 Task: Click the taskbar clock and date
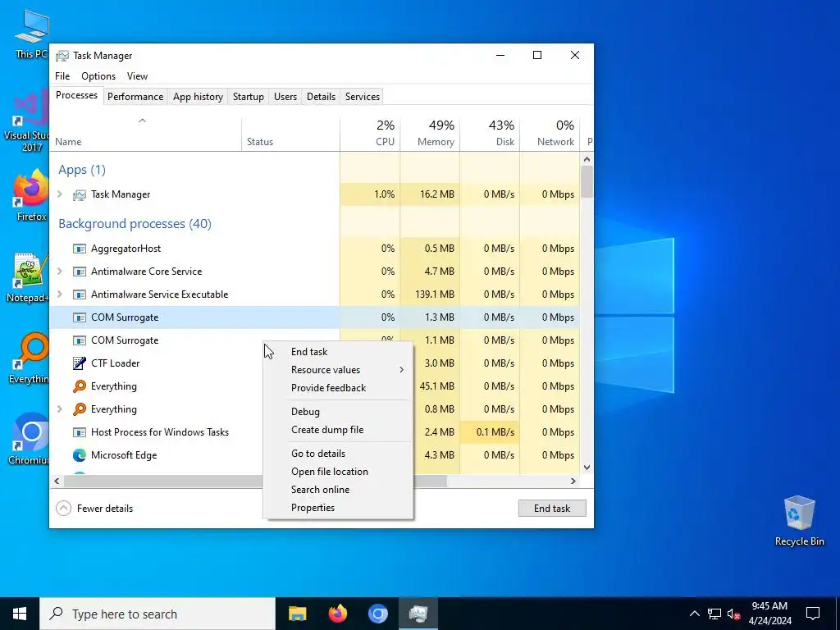coord(769,614)
